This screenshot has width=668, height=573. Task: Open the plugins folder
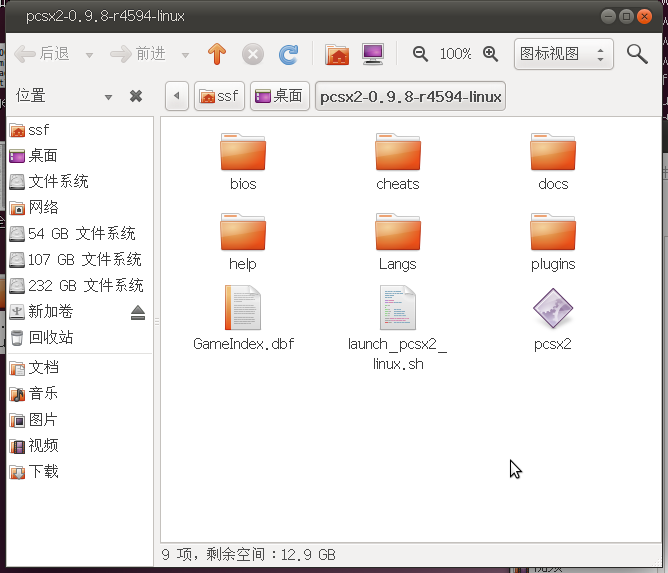pos(553,242)
